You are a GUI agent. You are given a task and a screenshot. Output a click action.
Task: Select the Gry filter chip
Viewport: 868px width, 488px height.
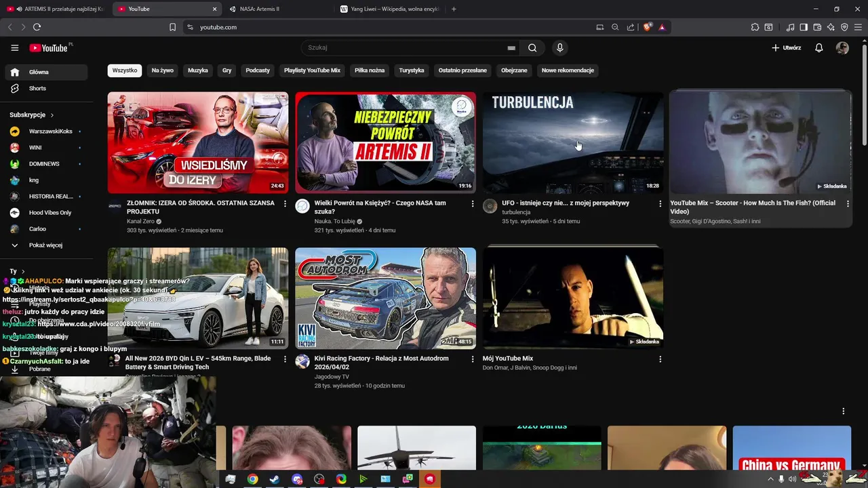(x=227, y=70)
